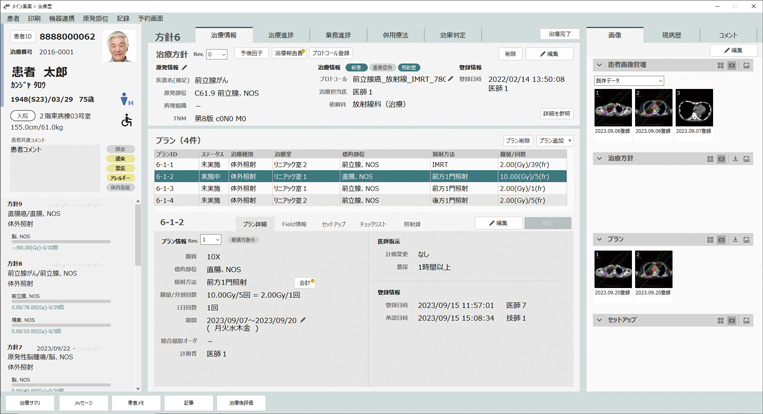Add image icon in プラン image section header
This screenshot has height=414, width=763.
746,239
